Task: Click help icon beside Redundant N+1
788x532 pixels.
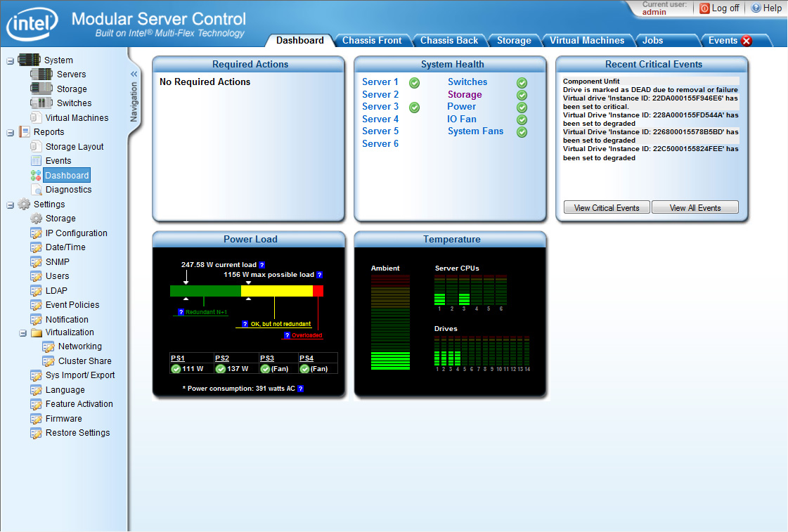Action: [x=181, y=312]
